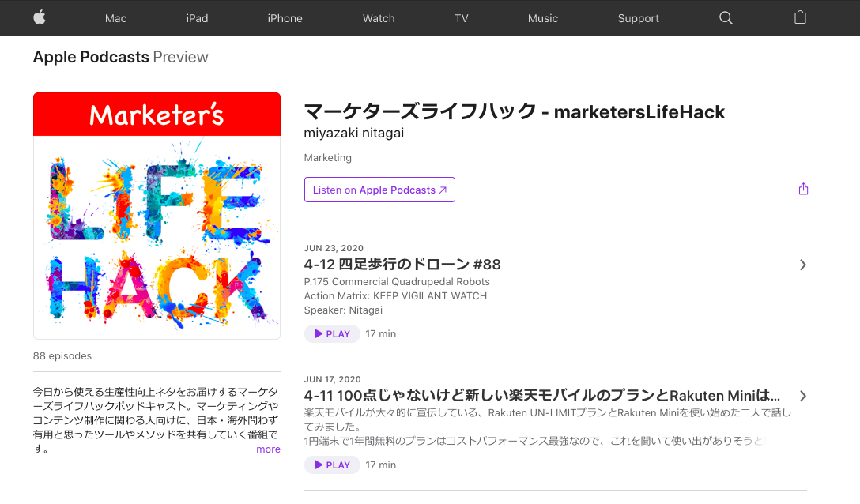Expand the 4-11 episode chevron

tap(802, 396)
